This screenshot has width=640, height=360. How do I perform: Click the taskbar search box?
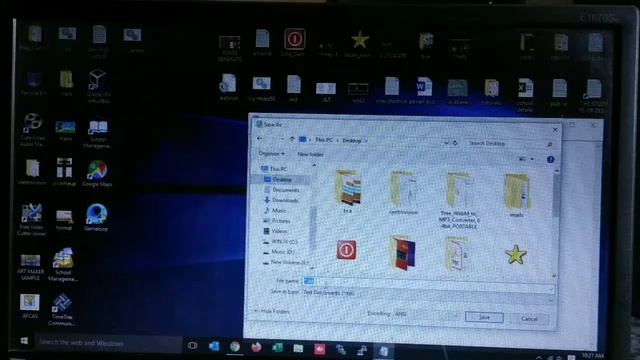coord(108,343)
